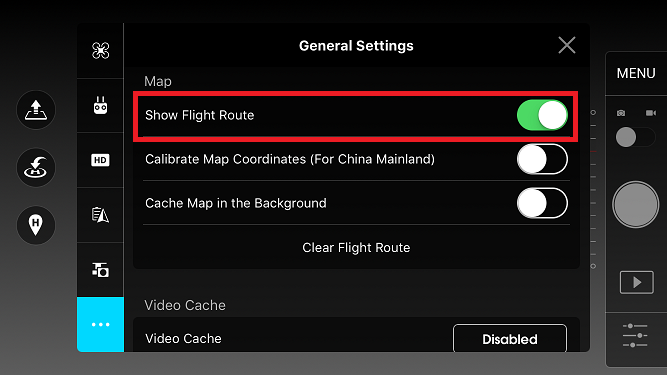Open HD image transmission settings

(100, 160)
